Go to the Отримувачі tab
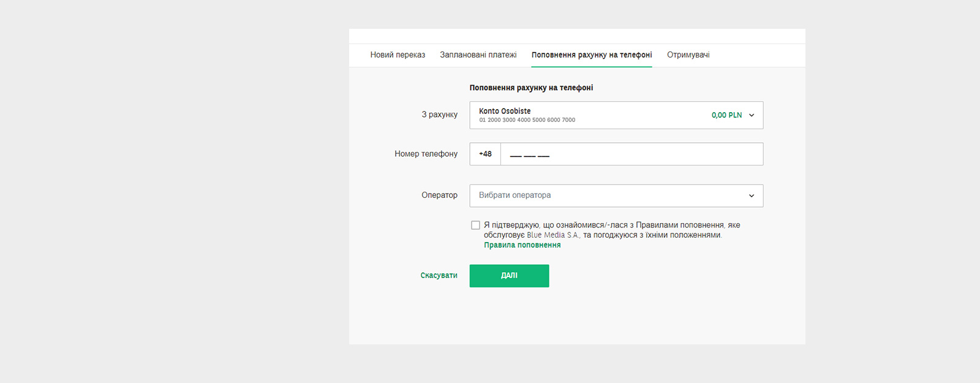The width and height of the screenshot is (980, 383). (688, 55)
